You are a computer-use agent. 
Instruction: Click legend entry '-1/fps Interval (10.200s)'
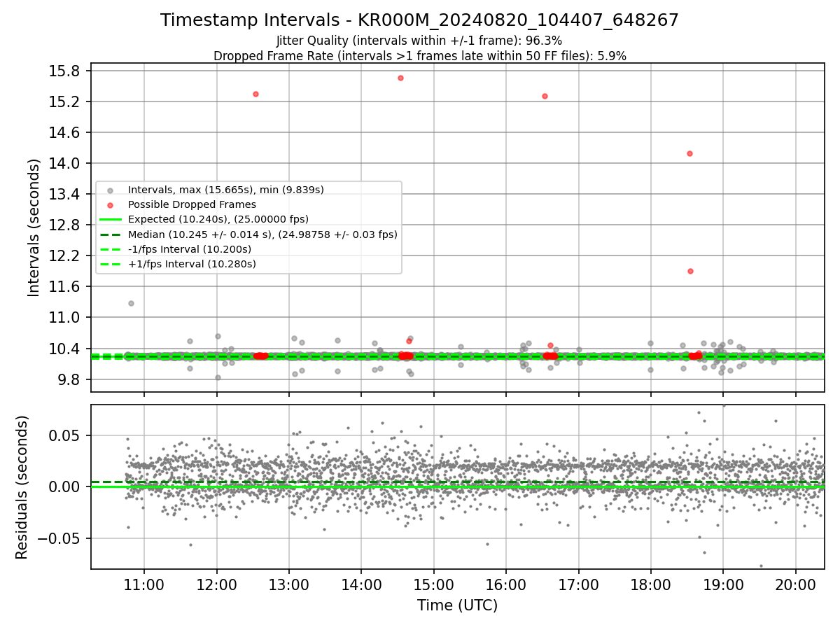[189, 249]
